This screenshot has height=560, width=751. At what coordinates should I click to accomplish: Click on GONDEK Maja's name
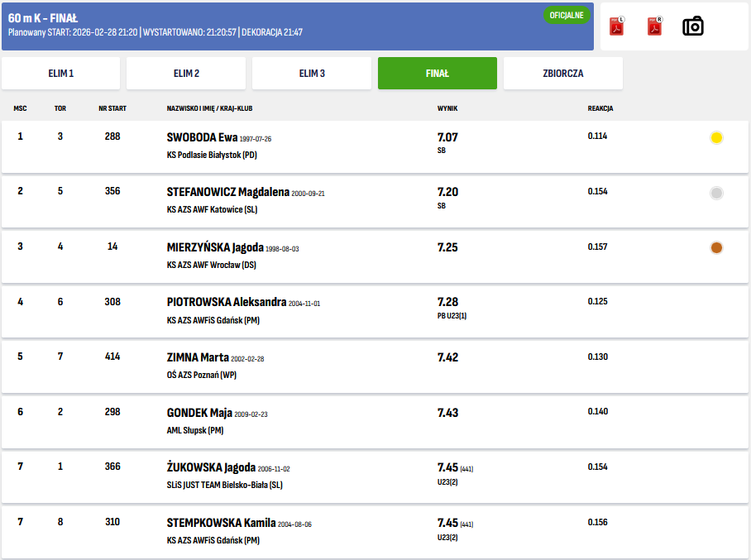coord(199,413)
